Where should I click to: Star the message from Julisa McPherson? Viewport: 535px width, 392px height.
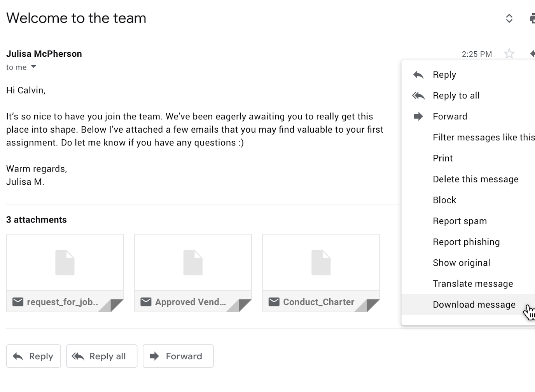click(x=509, y=54)
